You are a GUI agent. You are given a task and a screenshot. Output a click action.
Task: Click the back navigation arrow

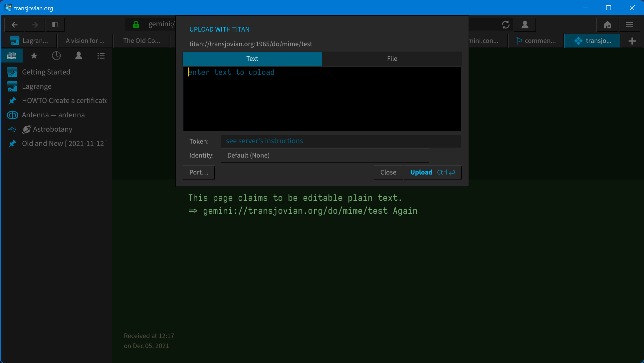click(14, 25)
